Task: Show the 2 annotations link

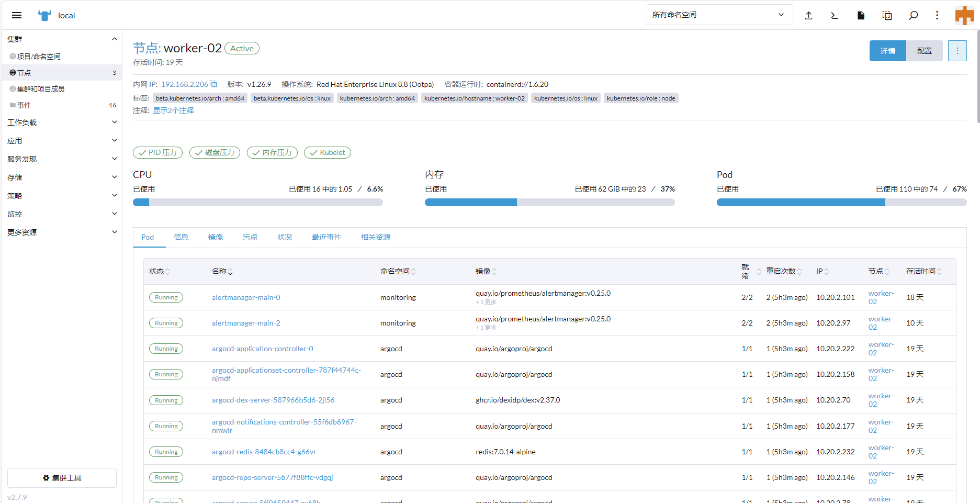Action: coord(173,110)
